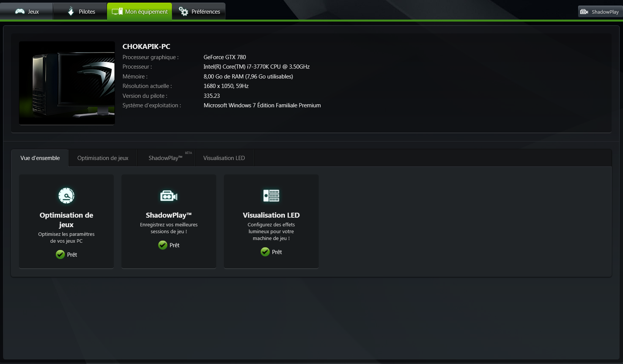Open the Visualisation LED card title
623x364 pixels.
[271, 215]
